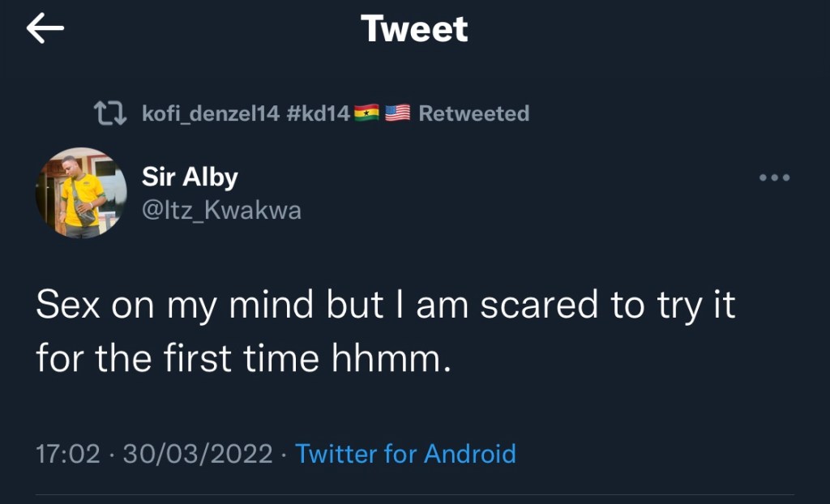Open the Sir Alby display name

tap(190, 177)
